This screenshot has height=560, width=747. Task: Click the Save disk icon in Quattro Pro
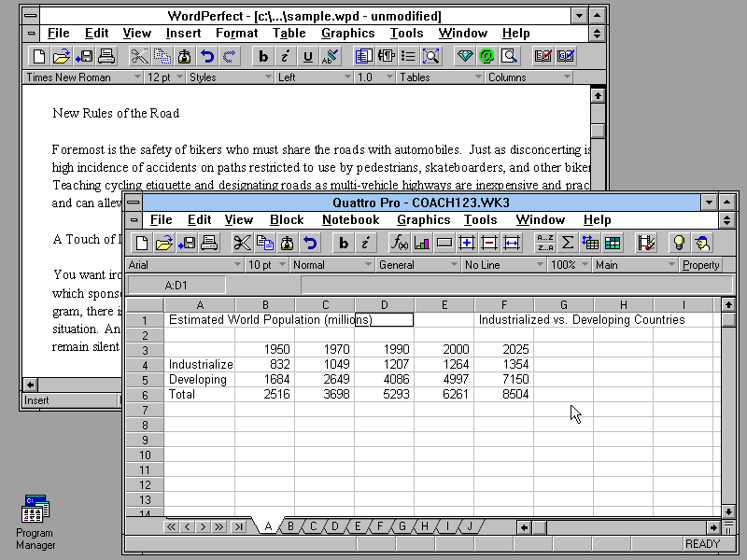186,244
